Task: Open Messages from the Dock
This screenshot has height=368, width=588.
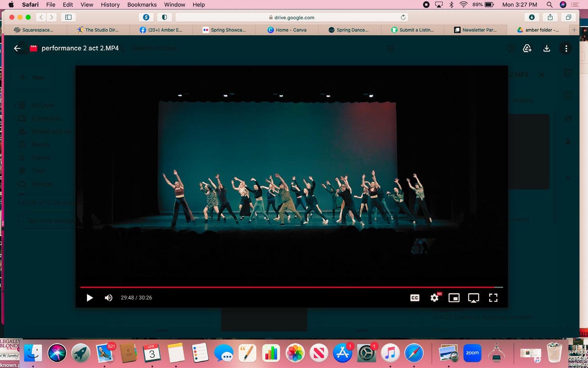Action: click(x=223, y=354)
